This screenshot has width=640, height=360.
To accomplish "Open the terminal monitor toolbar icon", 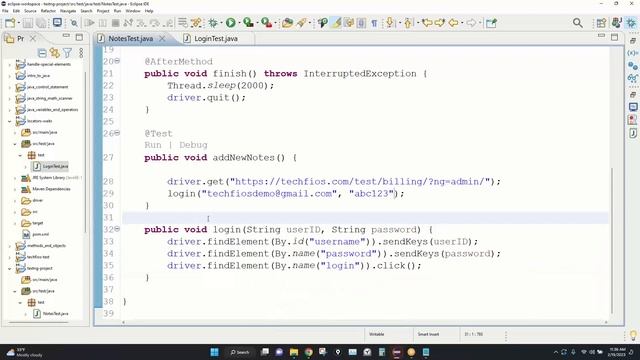I will point(57,23).
